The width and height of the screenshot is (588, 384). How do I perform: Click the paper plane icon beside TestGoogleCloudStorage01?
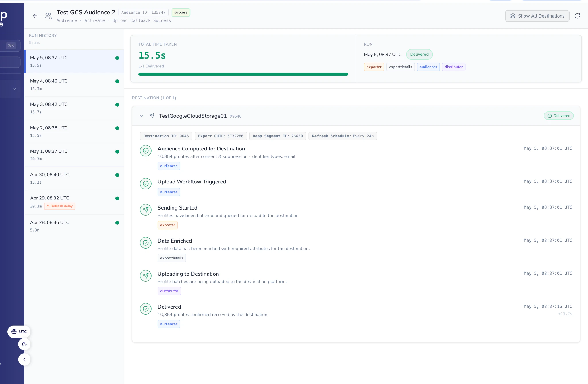pos(152,116)
